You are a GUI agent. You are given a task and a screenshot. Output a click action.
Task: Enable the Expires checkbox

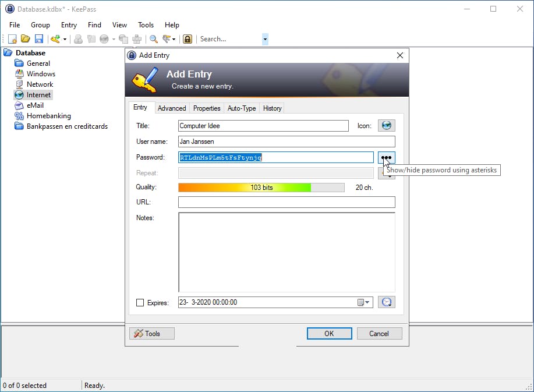click(x=140, y=303)
